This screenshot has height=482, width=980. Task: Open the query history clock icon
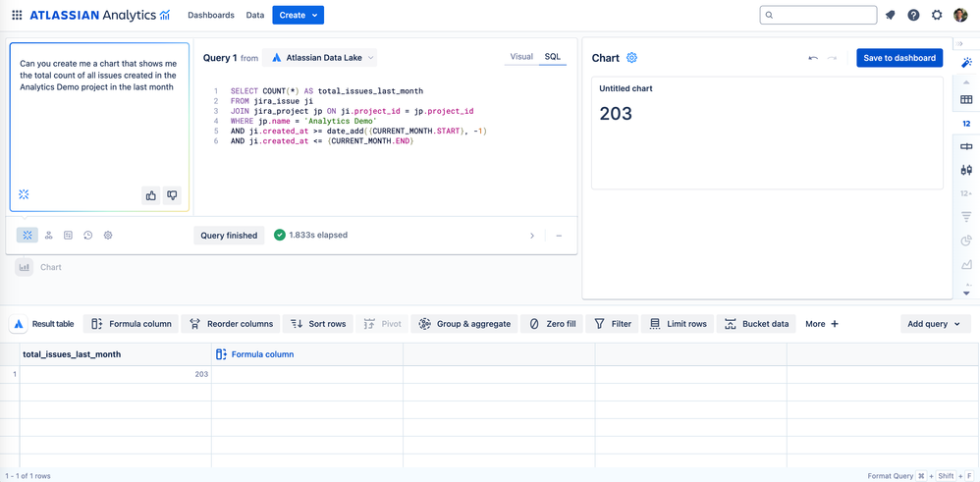tap(88, 235)
